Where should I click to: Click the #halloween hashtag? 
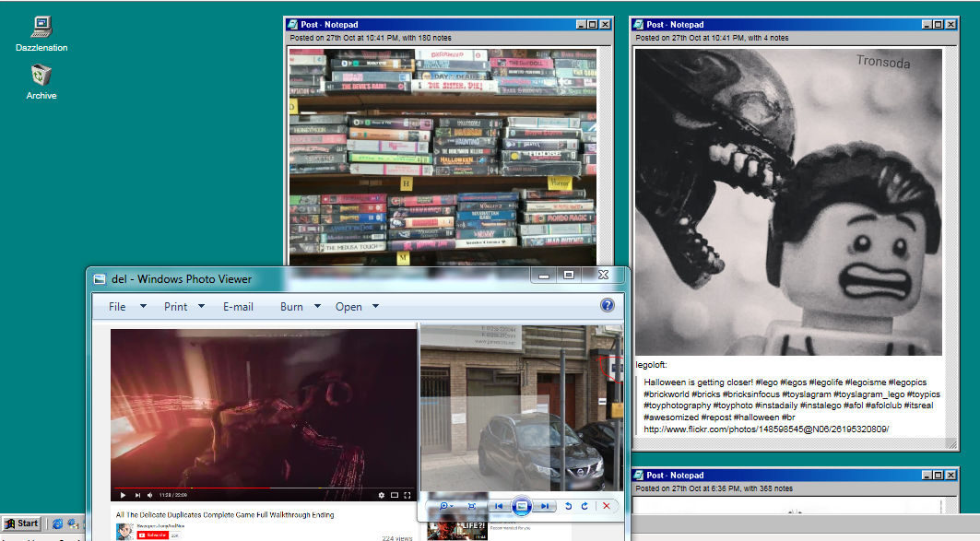[x=756, y=418]
